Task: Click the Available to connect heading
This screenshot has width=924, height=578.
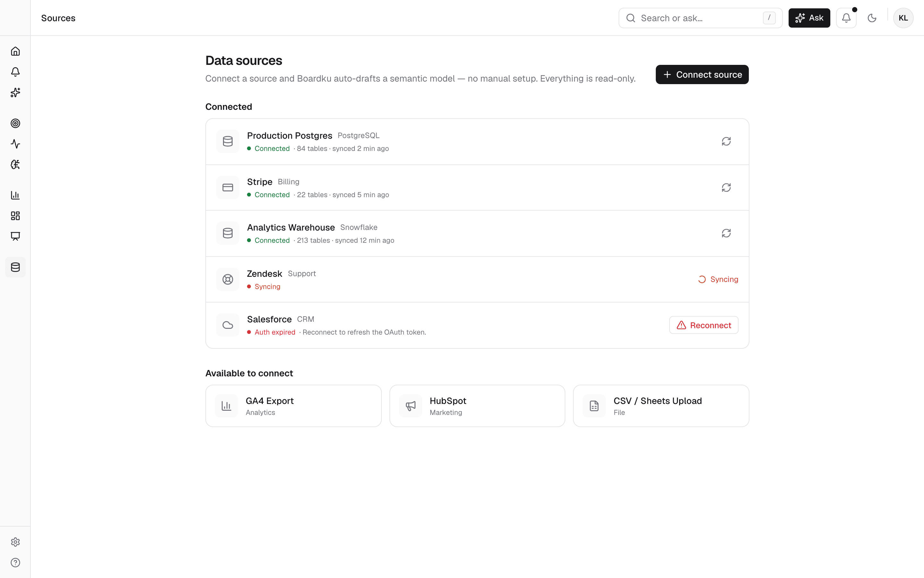Action: [x=249, y=373]
